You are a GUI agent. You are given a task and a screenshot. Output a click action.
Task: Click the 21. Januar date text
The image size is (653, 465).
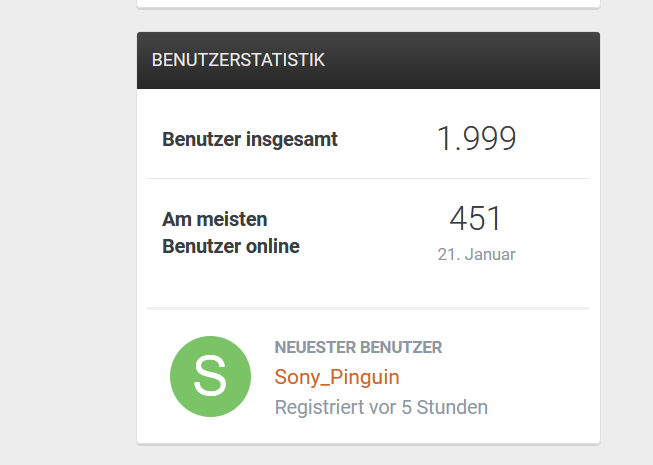click(x=476, y=254)
